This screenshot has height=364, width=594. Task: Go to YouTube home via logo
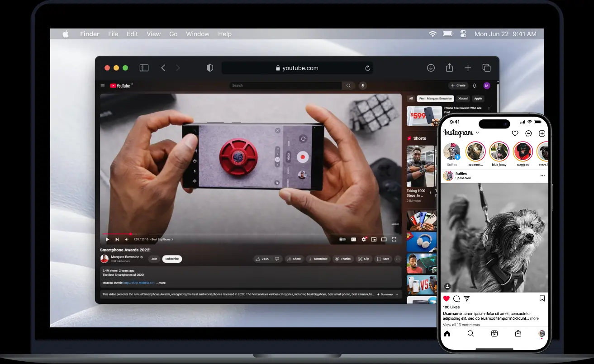click(x=120, y=85)
